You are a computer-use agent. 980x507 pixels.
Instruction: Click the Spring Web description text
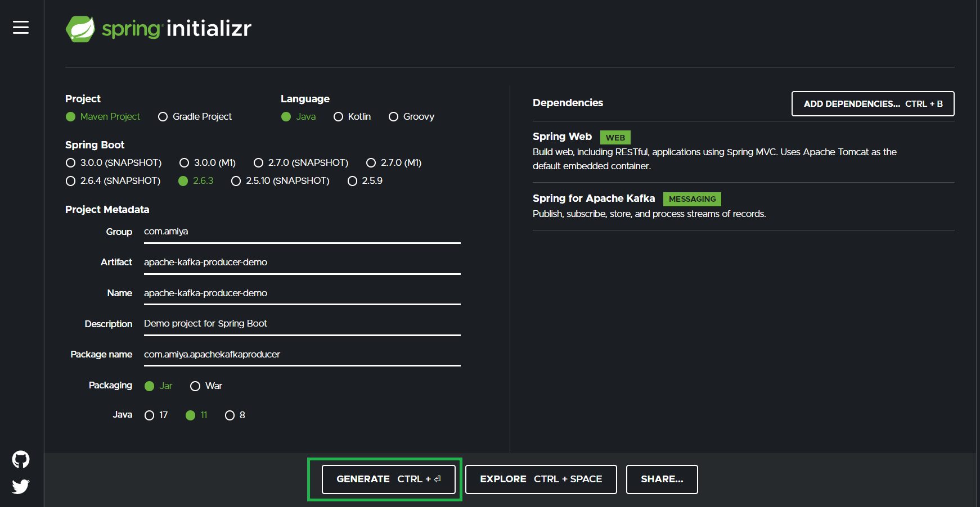[x=714, y=159]
